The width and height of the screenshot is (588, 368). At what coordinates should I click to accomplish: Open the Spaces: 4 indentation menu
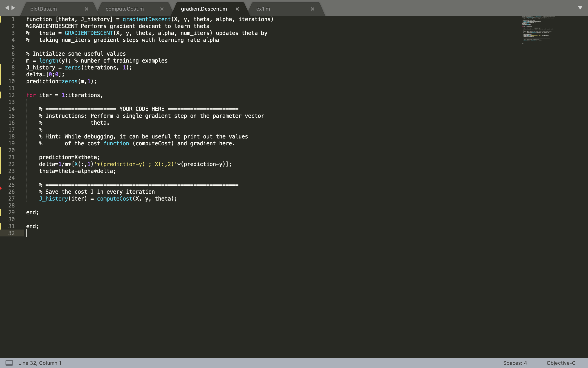coord(515,363)
